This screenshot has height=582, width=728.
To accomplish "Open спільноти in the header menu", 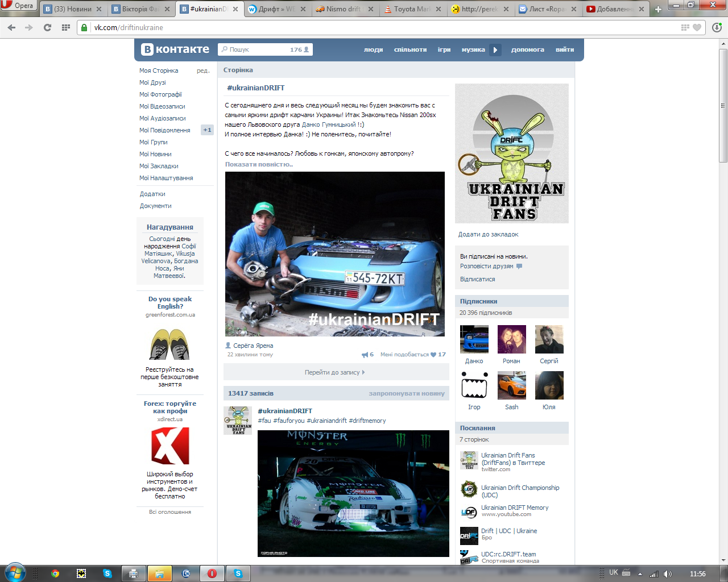I will pyautogui.click(x=410, y=50).
